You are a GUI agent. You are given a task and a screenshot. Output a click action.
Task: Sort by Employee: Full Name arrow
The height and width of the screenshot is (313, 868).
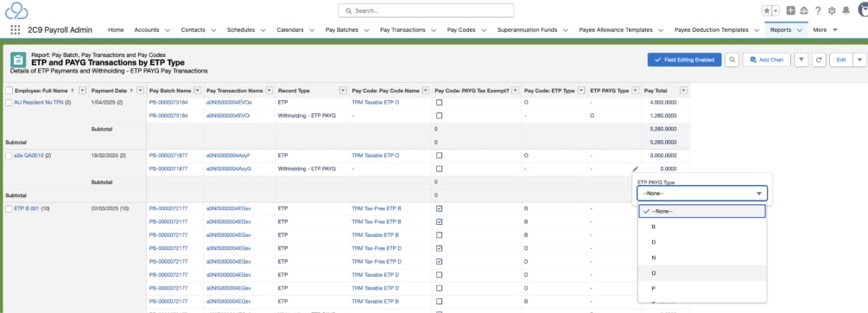[x=73, y=90]
